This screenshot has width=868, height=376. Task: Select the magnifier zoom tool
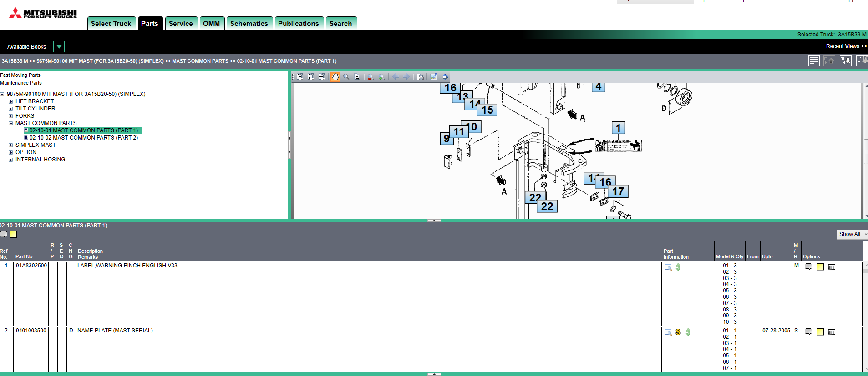pyautogui.click(x=346, y=77)
